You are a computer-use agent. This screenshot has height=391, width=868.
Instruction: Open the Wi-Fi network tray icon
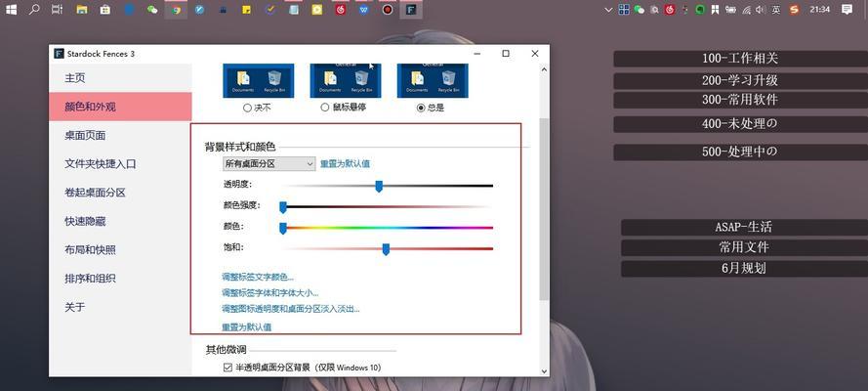click(746, 10)
